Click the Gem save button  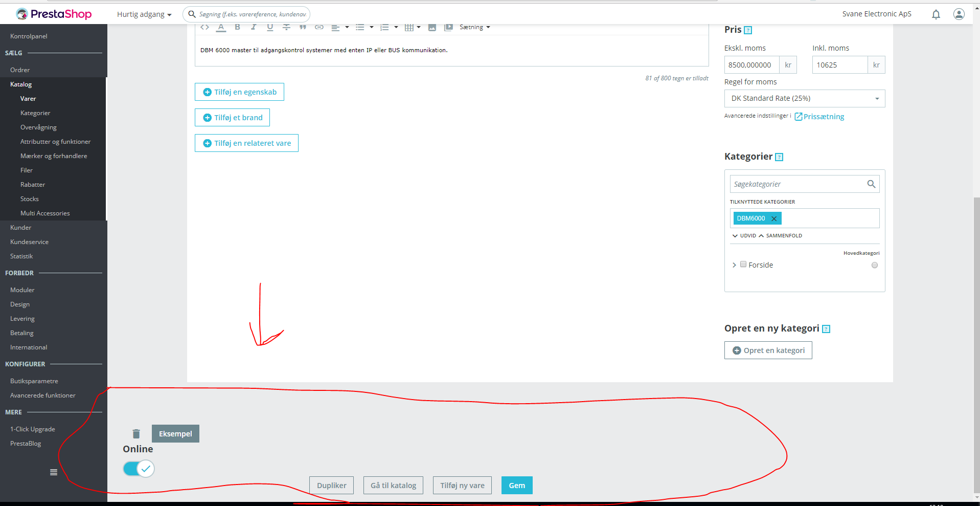click(517, 486)
